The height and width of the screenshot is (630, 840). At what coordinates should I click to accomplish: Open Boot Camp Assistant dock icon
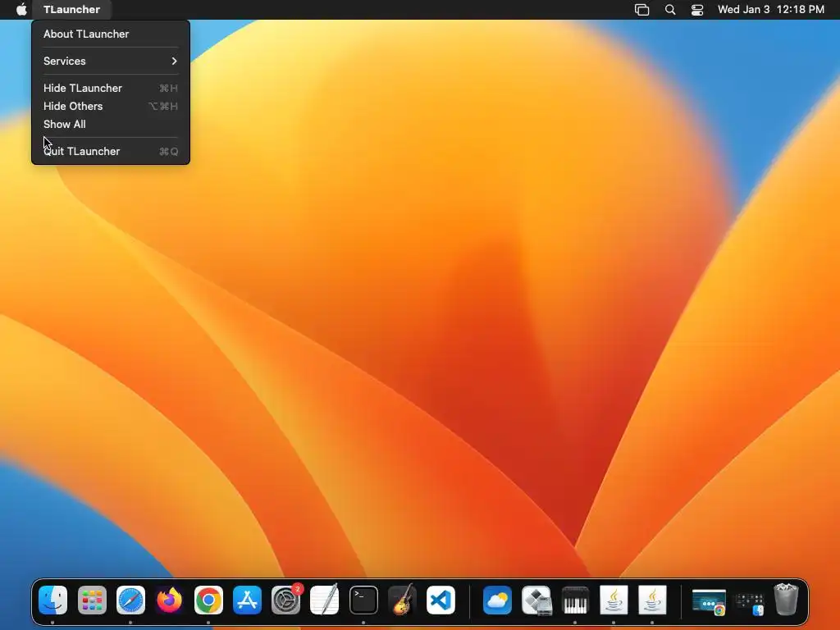(x=536, y=600)
